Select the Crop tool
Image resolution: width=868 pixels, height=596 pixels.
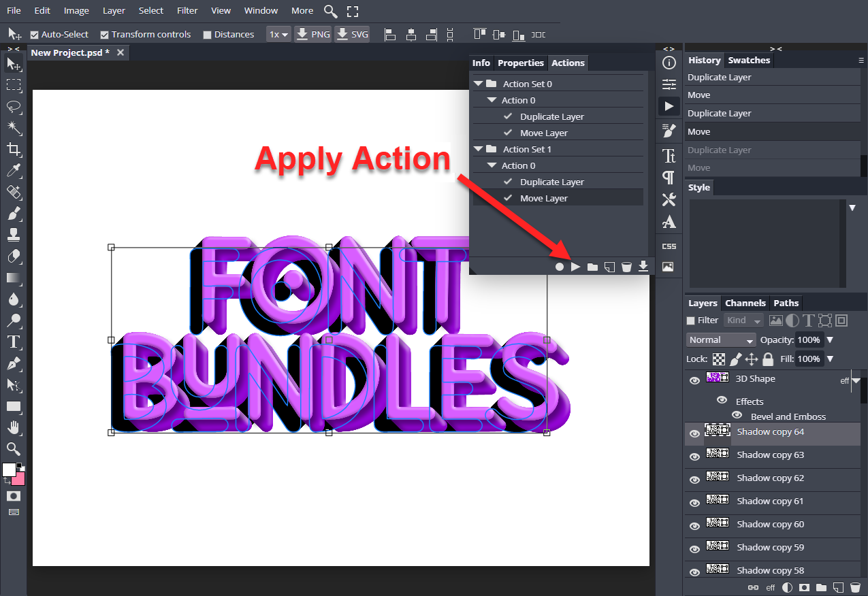coord(14,150)
